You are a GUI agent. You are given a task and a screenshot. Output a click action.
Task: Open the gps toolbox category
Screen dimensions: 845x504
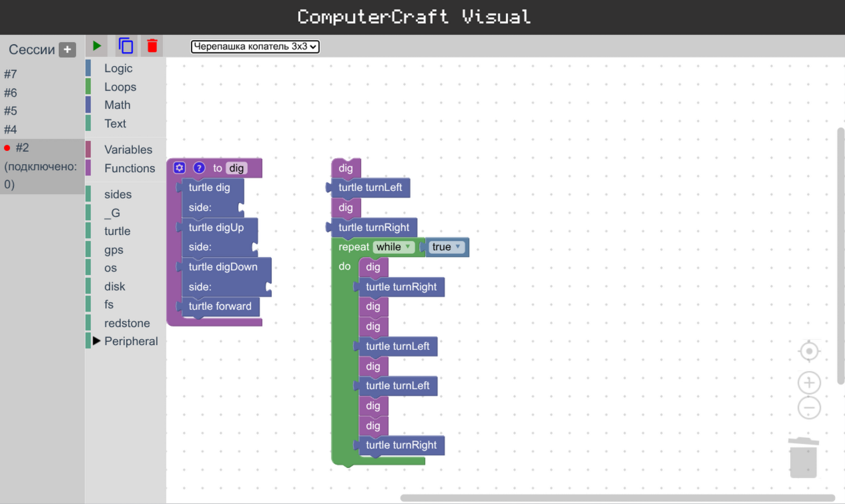pyautogui.click(x=125, y=250)
